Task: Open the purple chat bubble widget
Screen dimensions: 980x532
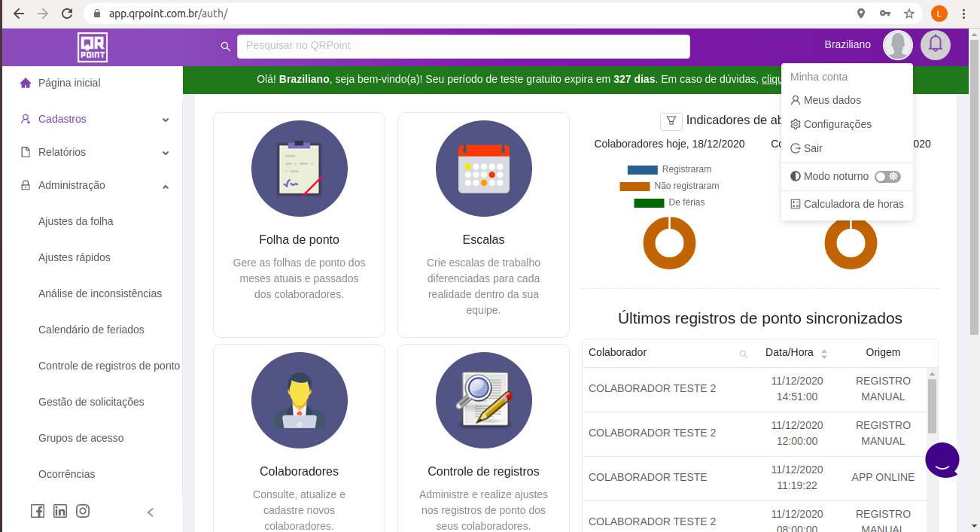Action: (942, 459)
